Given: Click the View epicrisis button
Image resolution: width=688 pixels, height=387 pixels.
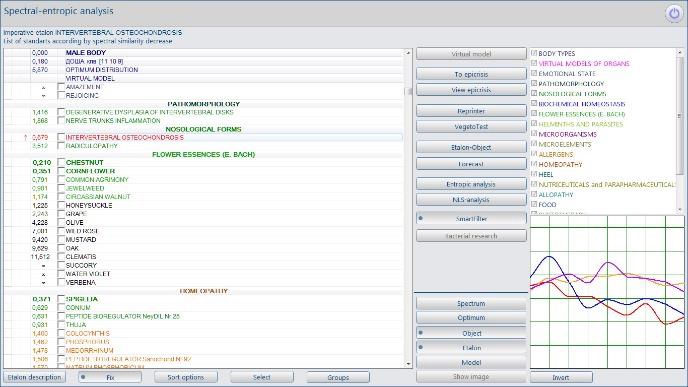Looking at the screenshot, I should click(x=471, y=90).
